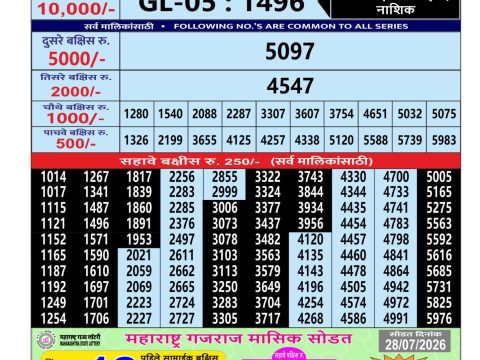Image resolution: width=480 pixels, height=360 pixels.
Task: Click sixth prize number 3717
Action: point(268,318)
